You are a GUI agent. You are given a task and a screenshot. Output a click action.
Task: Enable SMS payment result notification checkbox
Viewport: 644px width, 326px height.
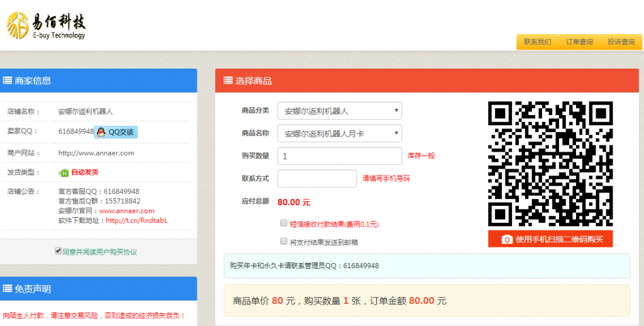pyautogui.click(x=284, y=223)
